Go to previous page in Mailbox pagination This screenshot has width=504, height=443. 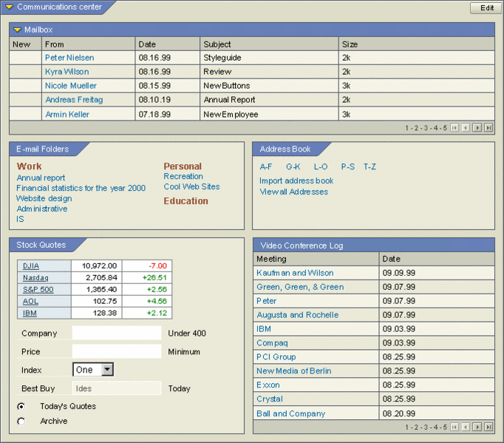(x=466, y=128)
